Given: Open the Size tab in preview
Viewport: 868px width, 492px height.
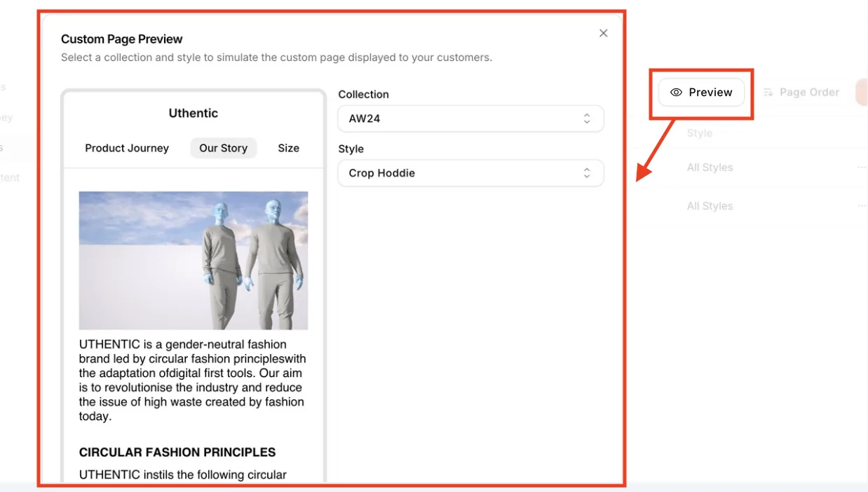Looking at the screenshot, I should (288, 148).
